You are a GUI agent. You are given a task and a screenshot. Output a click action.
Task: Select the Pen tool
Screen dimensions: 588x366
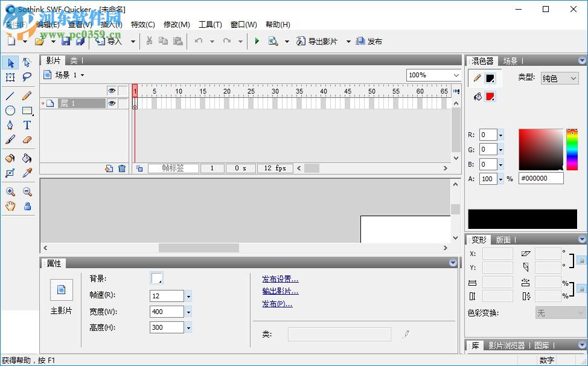(10, 125)
